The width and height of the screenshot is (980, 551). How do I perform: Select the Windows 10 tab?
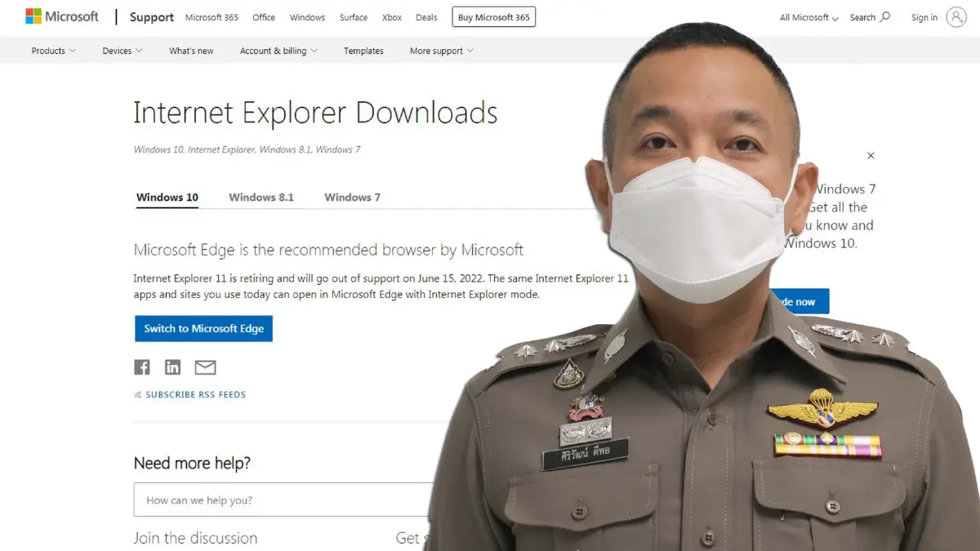167,198
